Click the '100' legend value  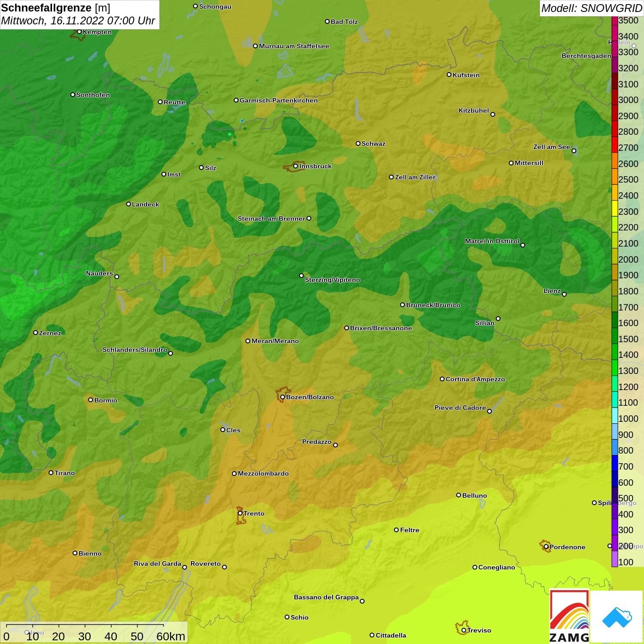point(626,562)
